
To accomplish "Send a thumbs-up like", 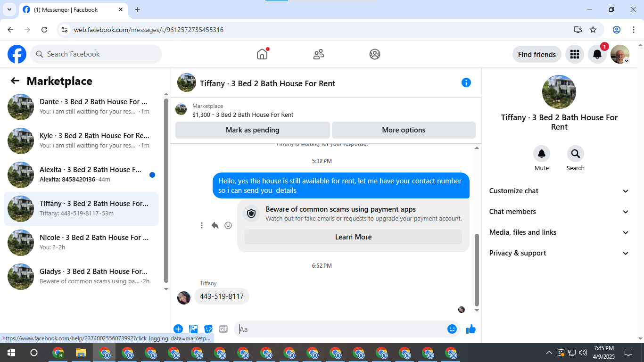I will (471, 329).
